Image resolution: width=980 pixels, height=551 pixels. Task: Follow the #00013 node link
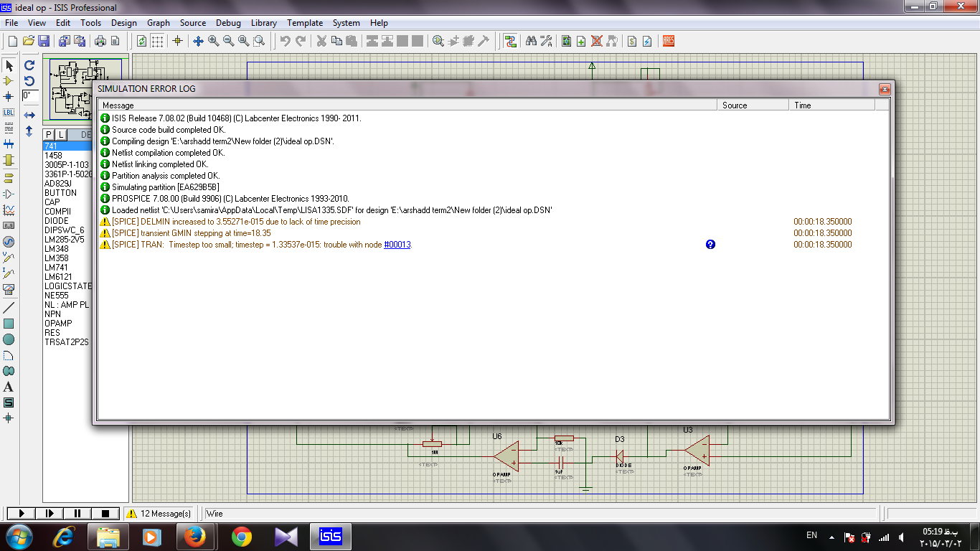[x=397, y=245]
